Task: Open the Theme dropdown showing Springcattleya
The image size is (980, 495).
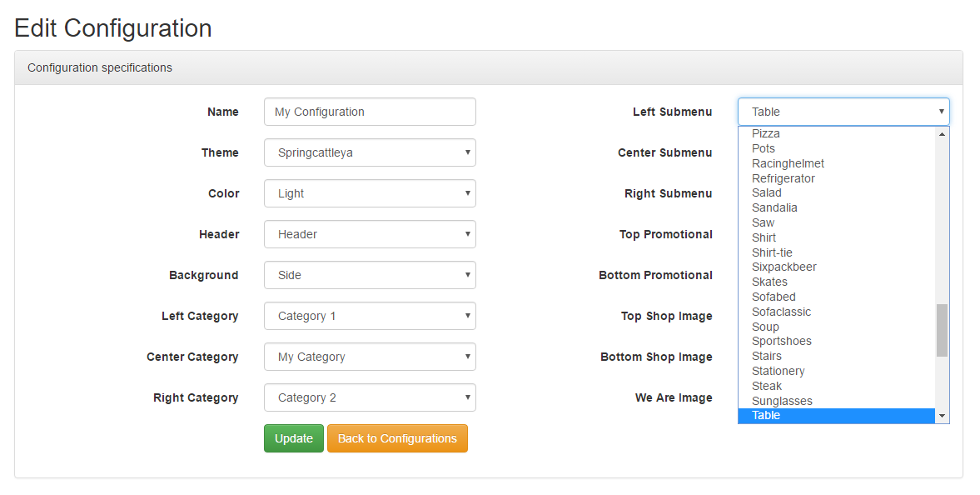Action: coord(370,152)
